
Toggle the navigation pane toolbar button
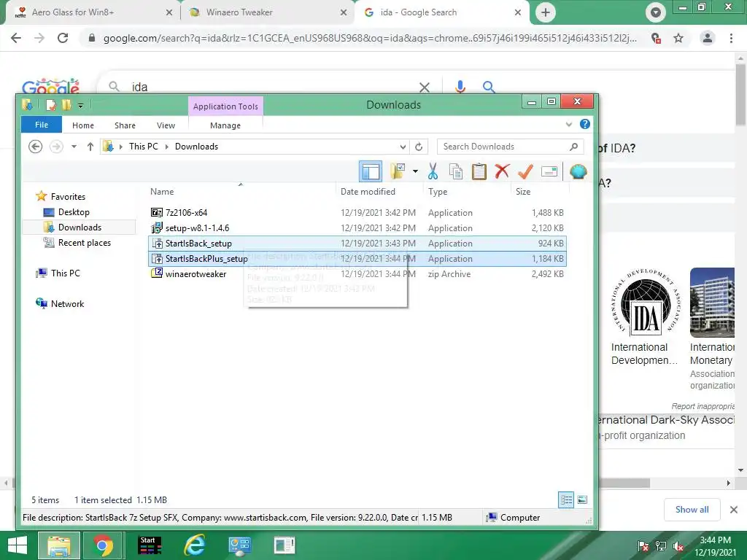(x=371, y=171)
